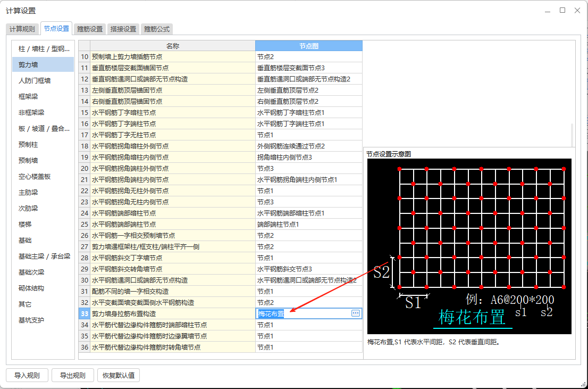Image resolution: width=588 pixels, height=389 pixels.
Task: Select row 22 水平钢筋拐角无柱外侧节点
Action: (x=172, y=191)
